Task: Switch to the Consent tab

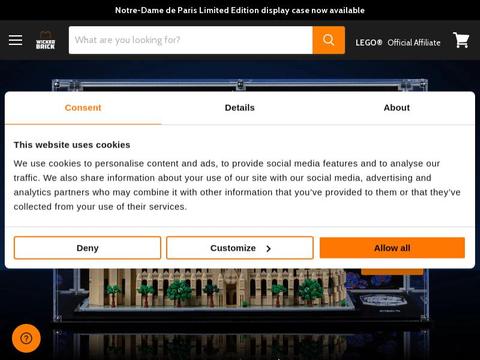Action: coord(83,108)
